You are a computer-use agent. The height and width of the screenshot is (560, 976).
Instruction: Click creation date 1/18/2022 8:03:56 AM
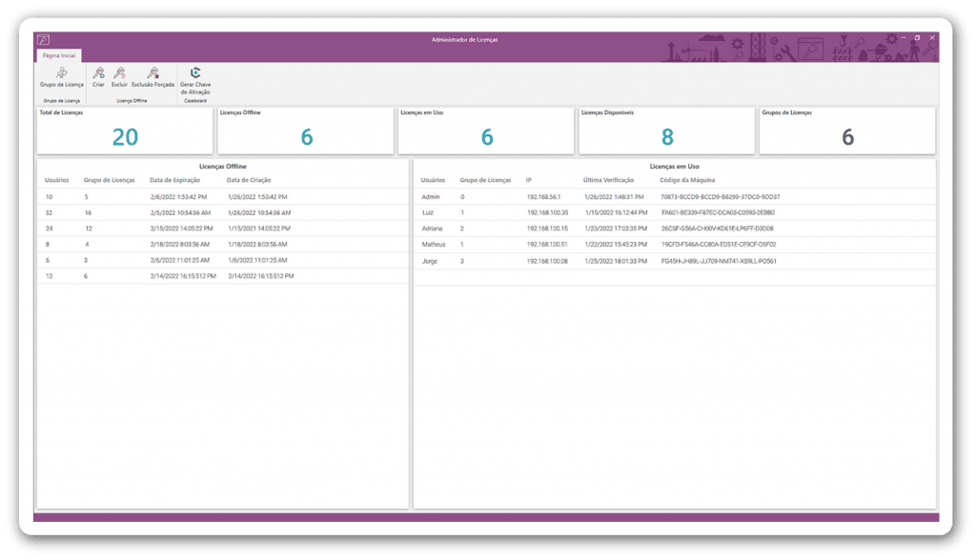(x=257, y=245)
